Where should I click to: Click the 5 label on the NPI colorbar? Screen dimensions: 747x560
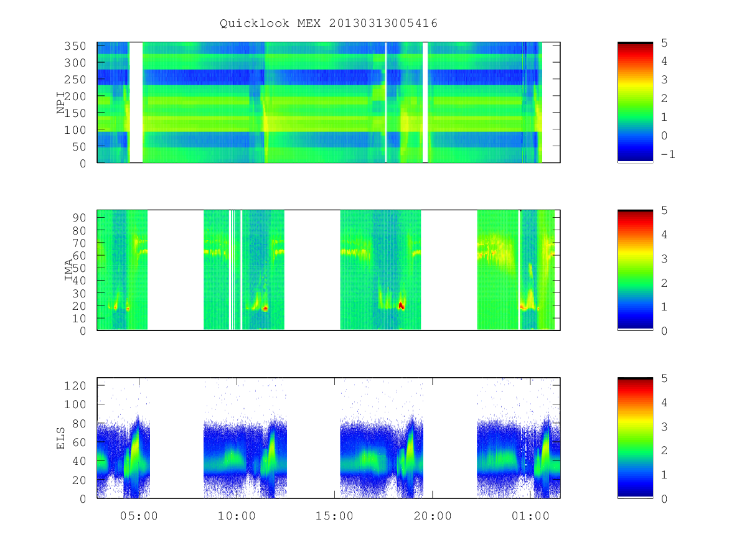pyautogui.click(x=664, y=43)
